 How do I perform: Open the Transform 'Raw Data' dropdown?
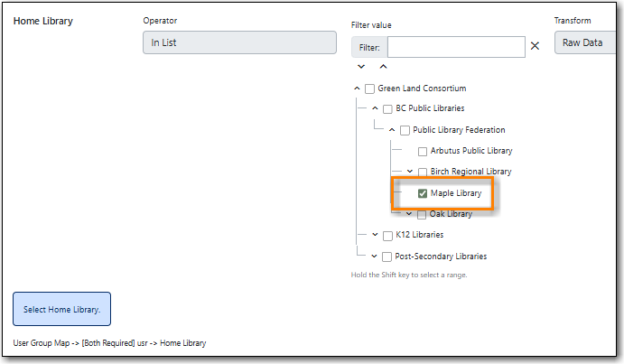click(x=588, y=42)
